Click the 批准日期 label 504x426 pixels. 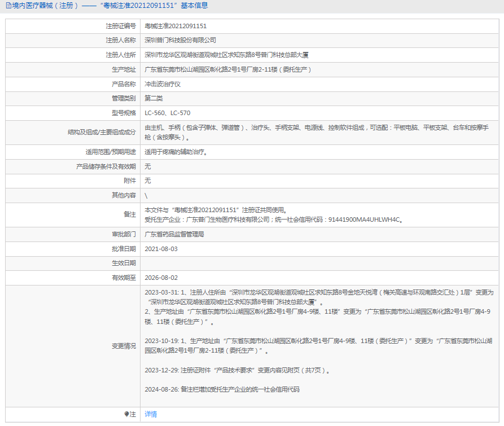[124, 249]
